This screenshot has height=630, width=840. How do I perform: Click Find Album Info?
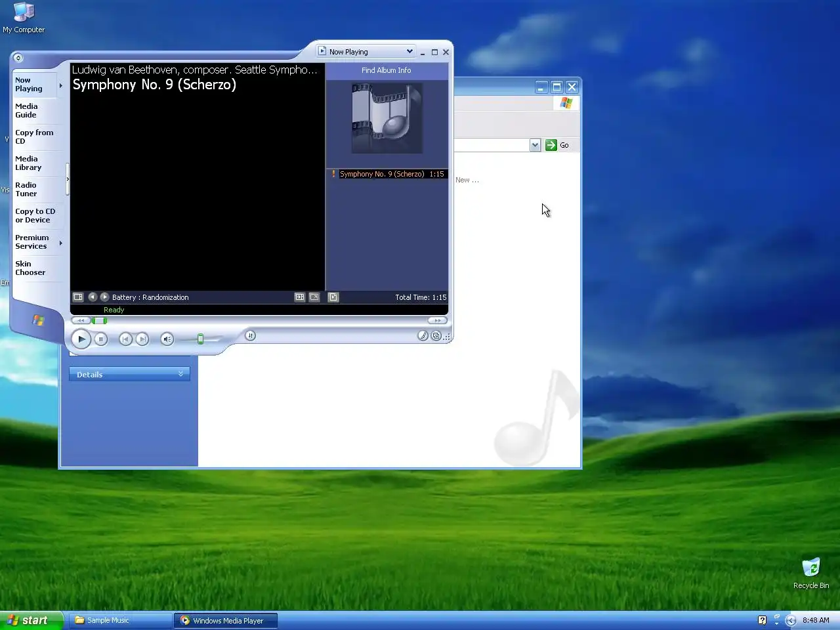point(387,70)
